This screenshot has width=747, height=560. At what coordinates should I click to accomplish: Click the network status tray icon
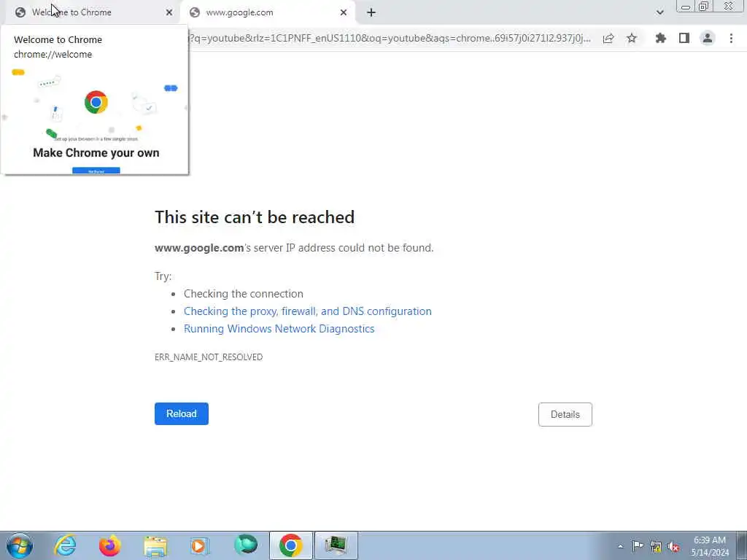656,547
